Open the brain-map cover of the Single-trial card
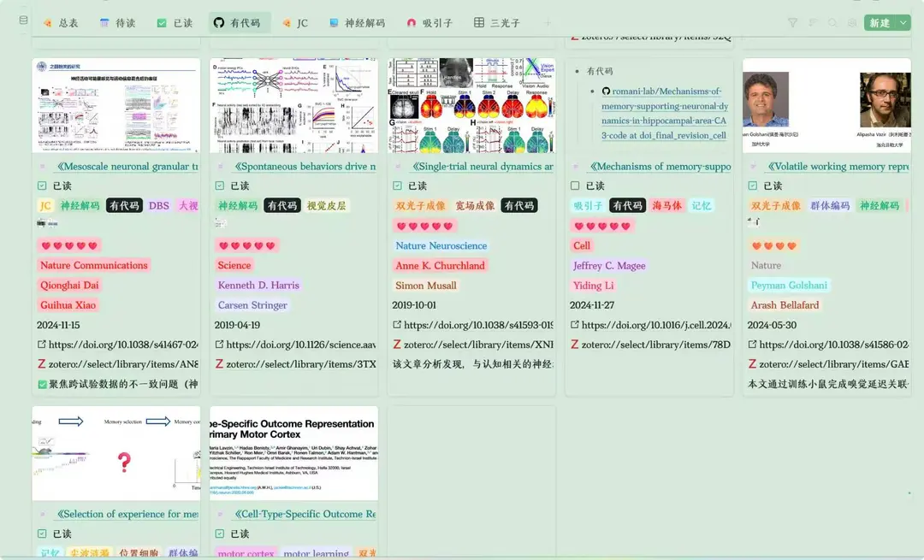The image size is (924, 560). point(471,105)
